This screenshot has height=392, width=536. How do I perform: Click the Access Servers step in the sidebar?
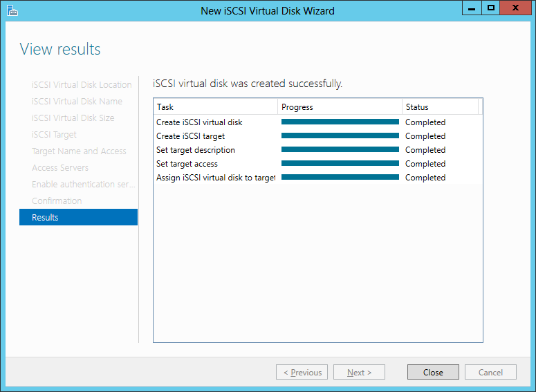[60, 167]
